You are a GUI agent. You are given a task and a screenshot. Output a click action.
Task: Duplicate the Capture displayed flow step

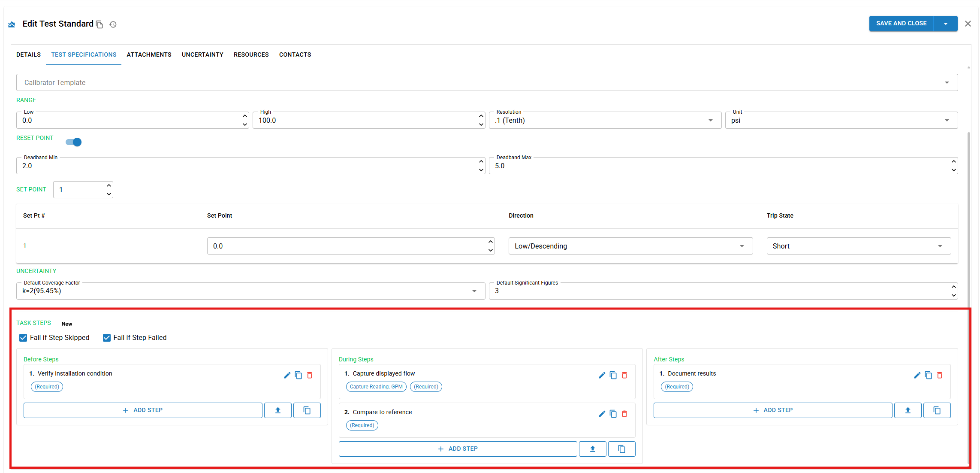[613, 375]
